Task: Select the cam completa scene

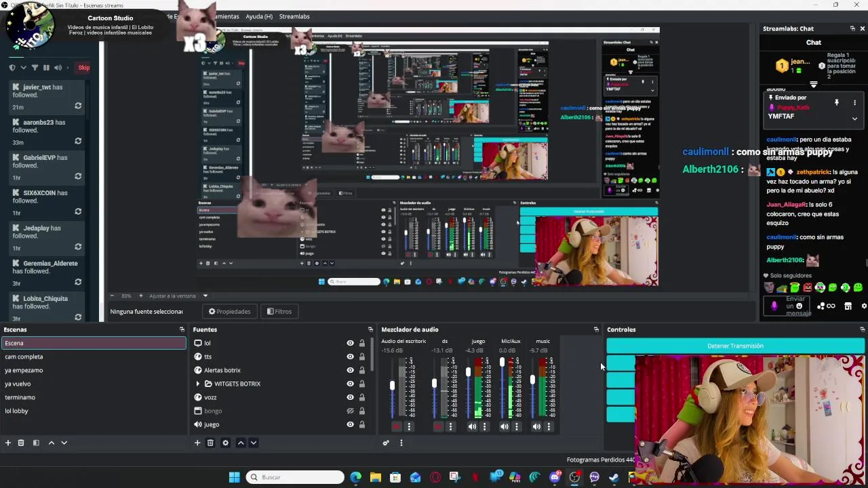Action: [x=94, y=357]
